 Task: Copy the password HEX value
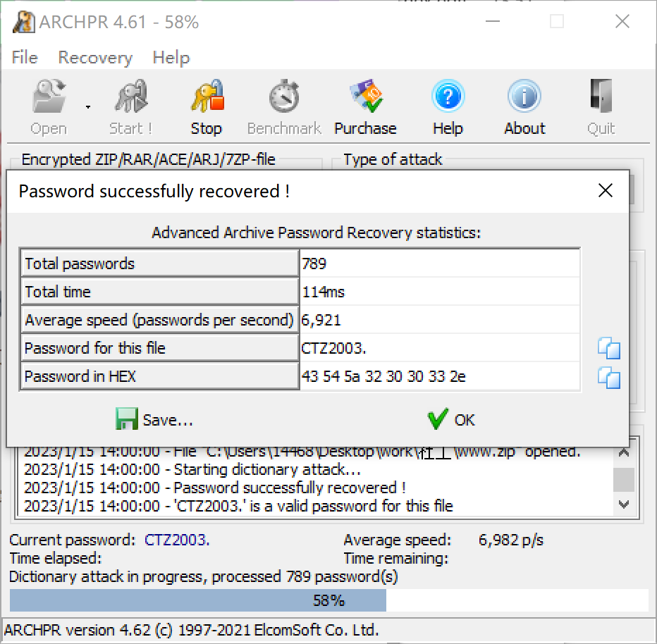tap(609, 378)
